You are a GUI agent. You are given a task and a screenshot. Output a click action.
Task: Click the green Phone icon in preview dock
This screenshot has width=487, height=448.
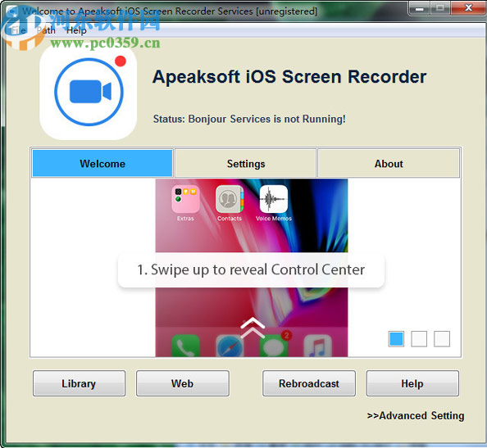(x=185, y=346)
